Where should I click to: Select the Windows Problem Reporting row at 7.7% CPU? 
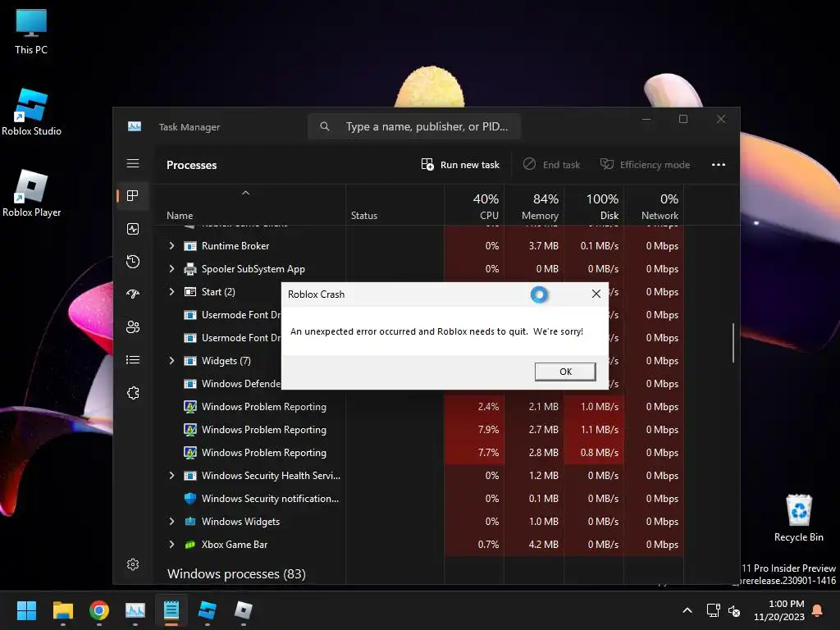pyautogui.click(x=419, y=453)
